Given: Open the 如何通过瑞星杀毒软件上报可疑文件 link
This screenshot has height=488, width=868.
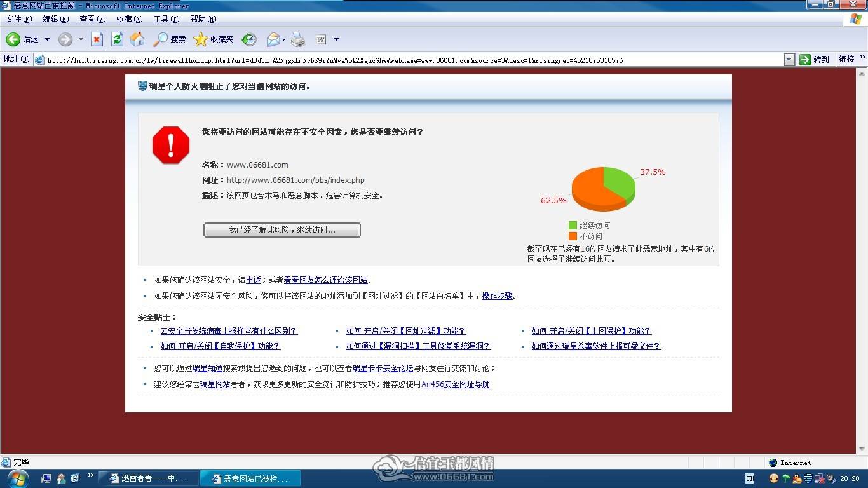Looking at the screenshot, I should [x=596, y=346].
